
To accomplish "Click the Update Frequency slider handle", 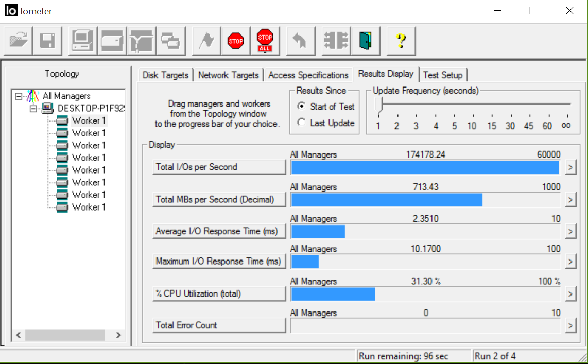I will [379, 106].
